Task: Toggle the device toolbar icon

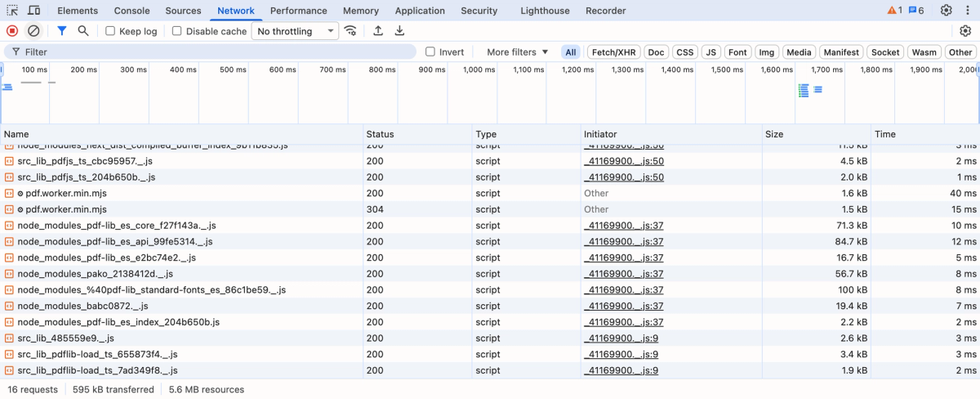Action: pos(33,11)
